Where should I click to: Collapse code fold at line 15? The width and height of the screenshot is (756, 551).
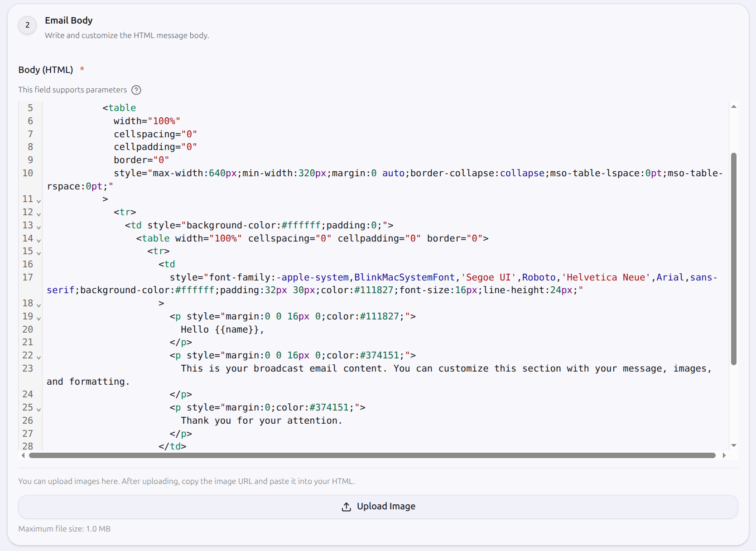pos(39,253)
